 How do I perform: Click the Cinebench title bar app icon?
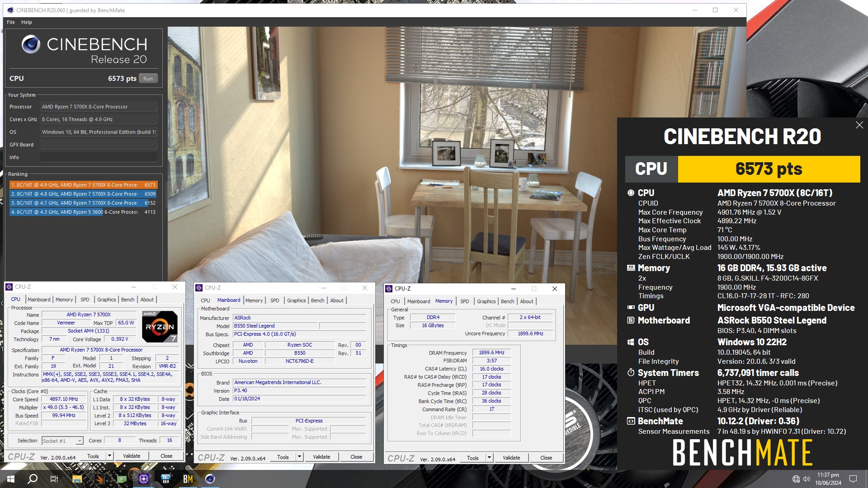coord(10,10)
